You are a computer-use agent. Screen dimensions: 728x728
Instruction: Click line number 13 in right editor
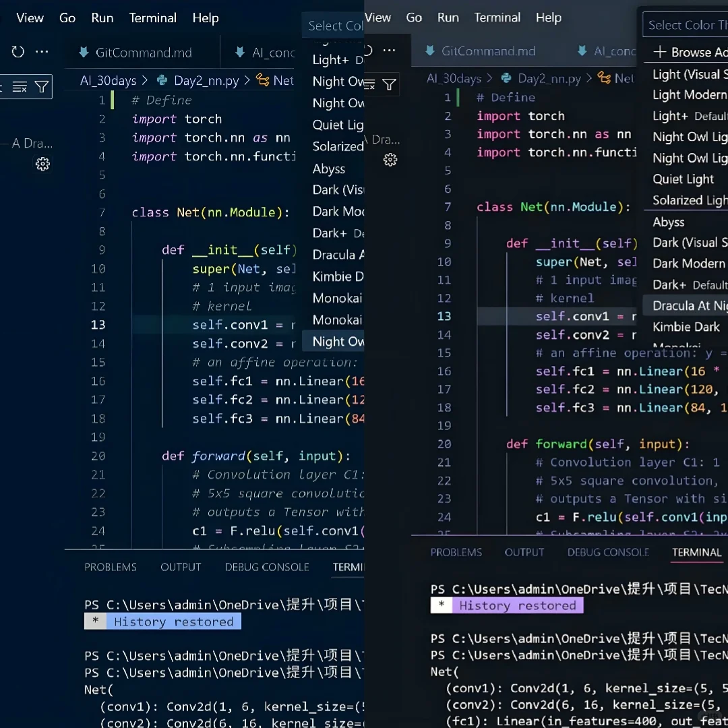point(444,316)
